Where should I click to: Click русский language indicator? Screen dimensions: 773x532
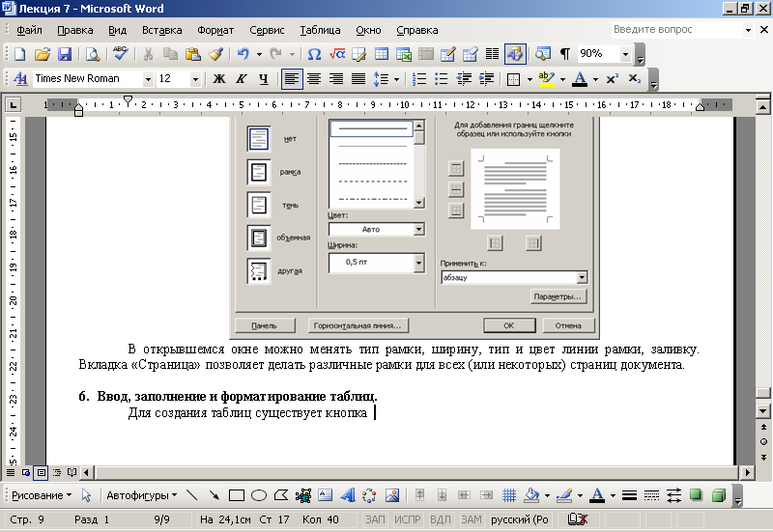coord(520,519)
